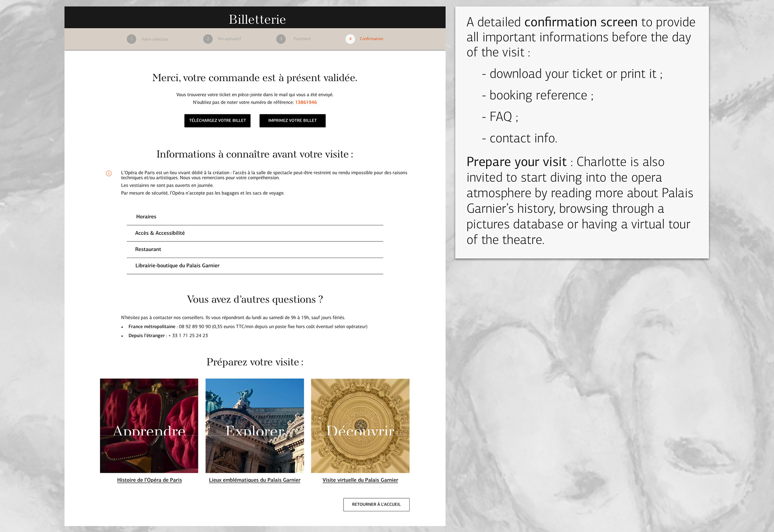Expand Librairie-boutique du Palais Garnier section

pos(255,266)
